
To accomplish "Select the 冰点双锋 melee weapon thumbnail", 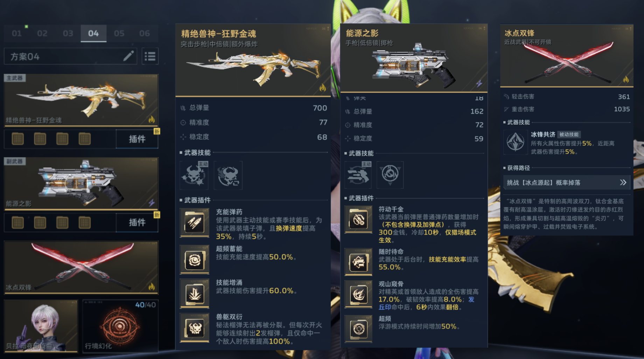I will tap(81, 267).
